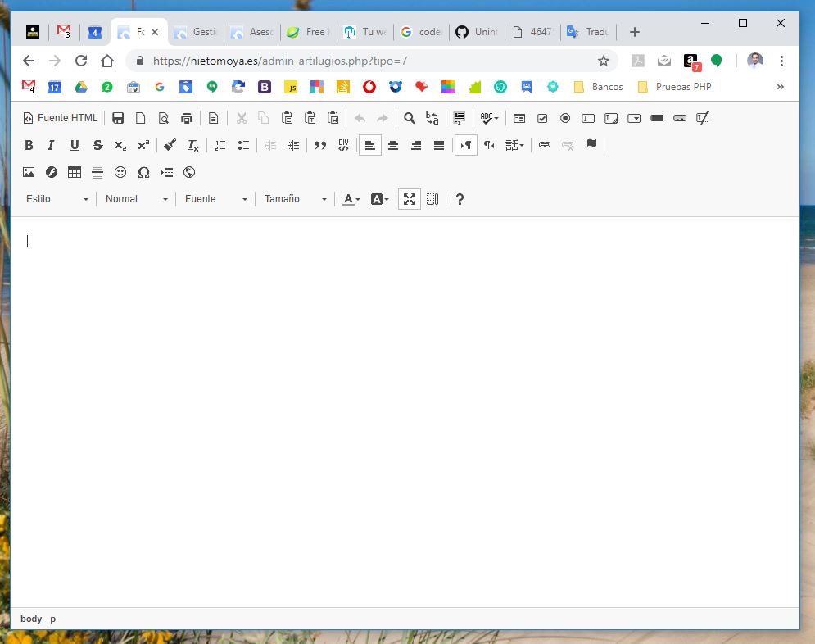The image size is (815, 644).
Task: Open the Pruebas PHP bookmarks folder
Action: click(x=675, y=87)
